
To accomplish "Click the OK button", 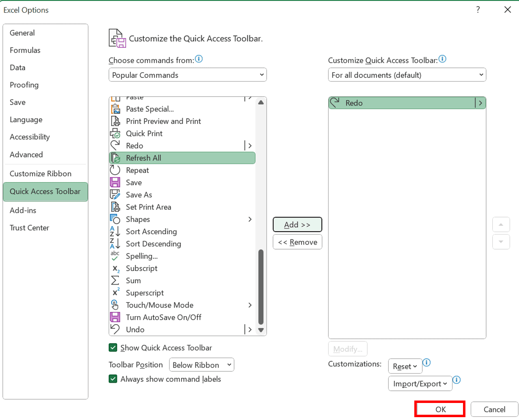I will pyautogui.click(x=440, y=409).
